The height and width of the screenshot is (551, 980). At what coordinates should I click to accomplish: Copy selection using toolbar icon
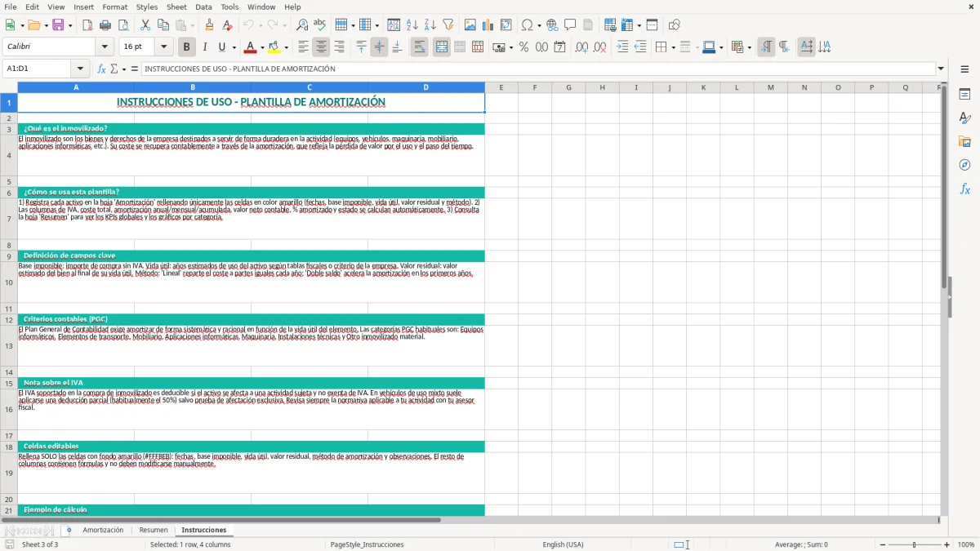click(163, 25)
